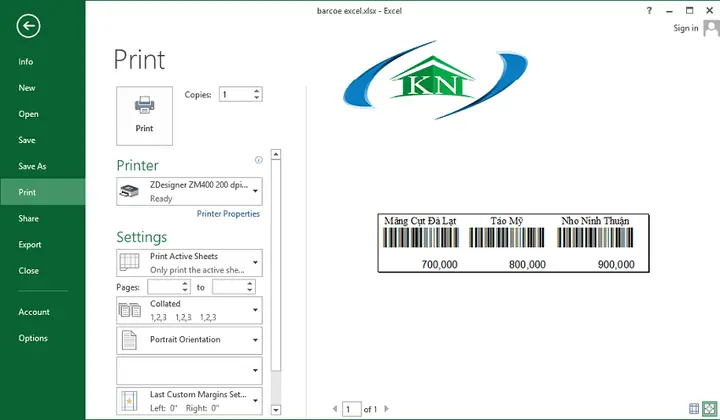Viewport: 720px width, 420px height.
Task: Increment the Pages from spinner up
Action: pyautogui.click(x=185, y=284)
